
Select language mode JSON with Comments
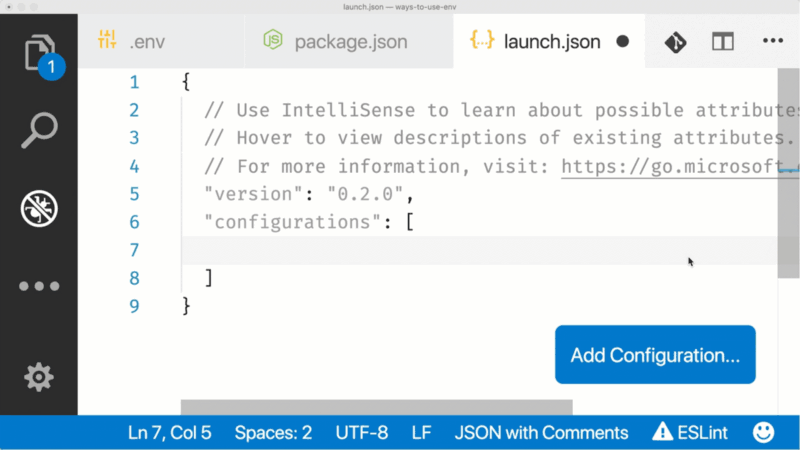pos(541,433)
